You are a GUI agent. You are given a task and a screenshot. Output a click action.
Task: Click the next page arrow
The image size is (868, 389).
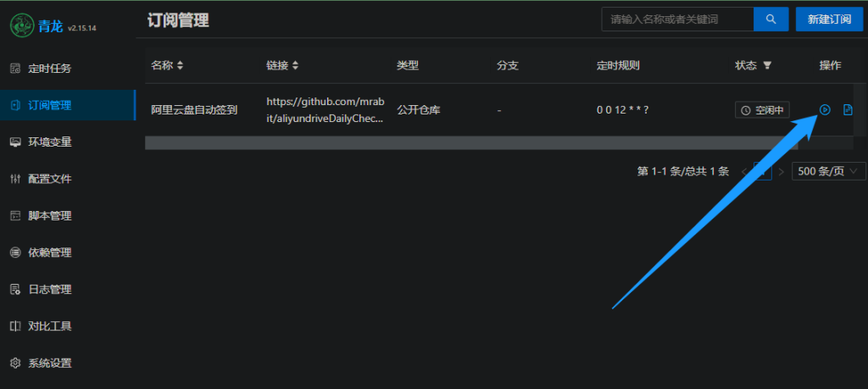click(781, 171)
